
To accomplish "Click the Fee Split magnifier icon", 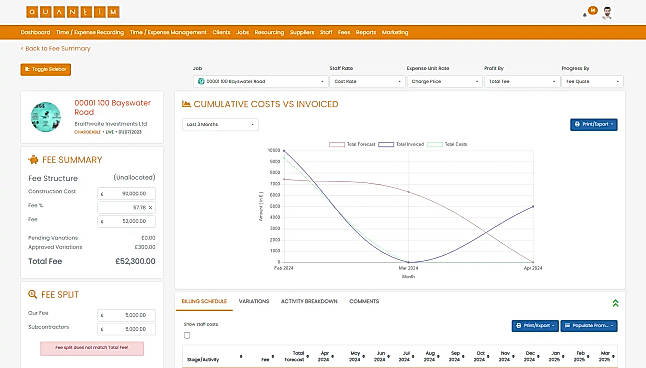I will (33, 294).
